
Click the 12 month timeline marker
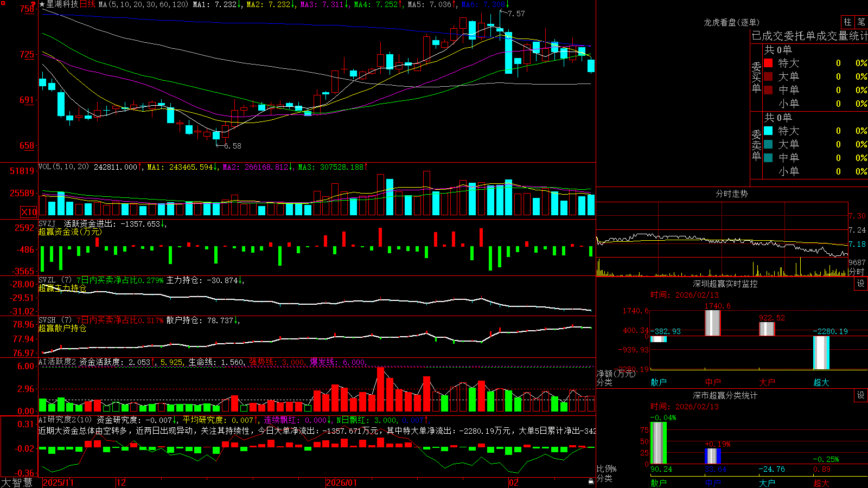pyautogui.click(x=122, y=483)
